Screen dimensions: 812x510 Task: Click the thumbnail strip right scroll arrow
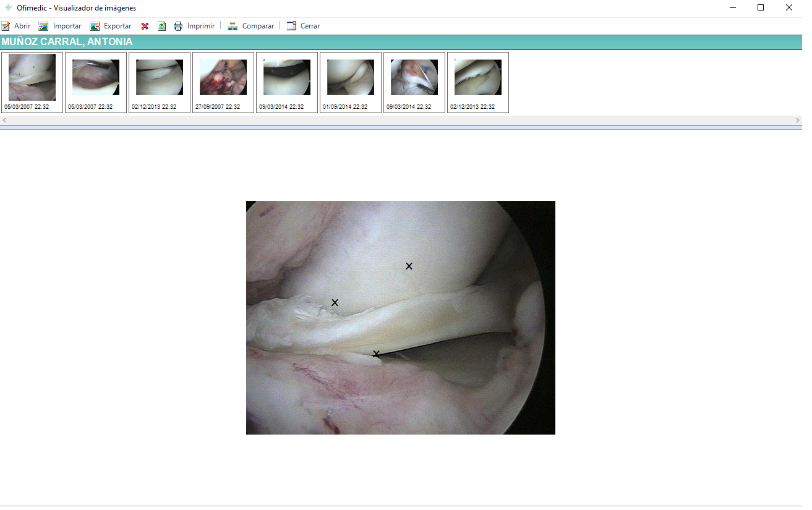pos(797,120)
